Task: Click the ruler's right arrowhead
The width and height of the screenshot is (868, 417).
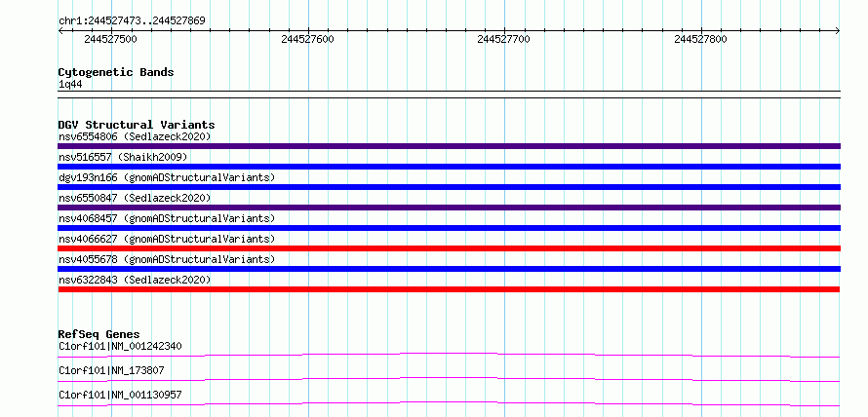Action: (837, 31)
